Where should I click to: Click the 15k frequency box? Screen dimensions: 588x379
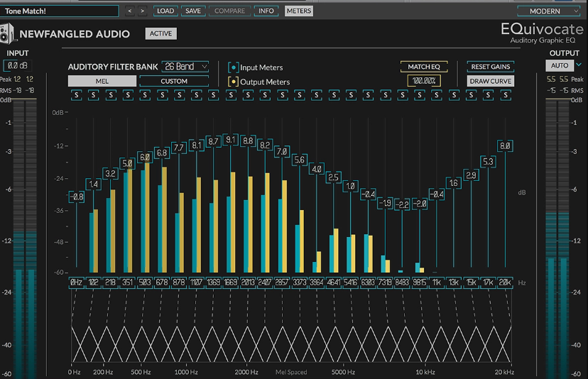471,282
